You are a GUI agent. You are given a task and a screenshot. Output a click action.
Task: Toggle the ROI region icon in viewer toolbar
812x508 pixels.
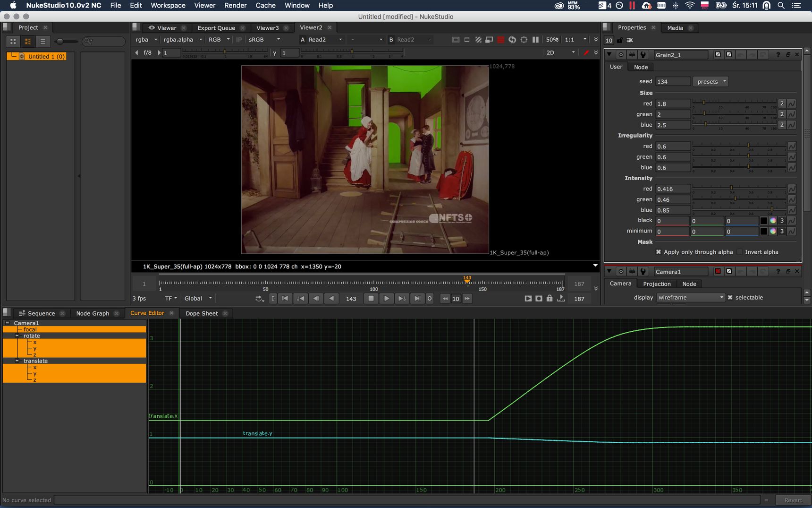point(490,40)
